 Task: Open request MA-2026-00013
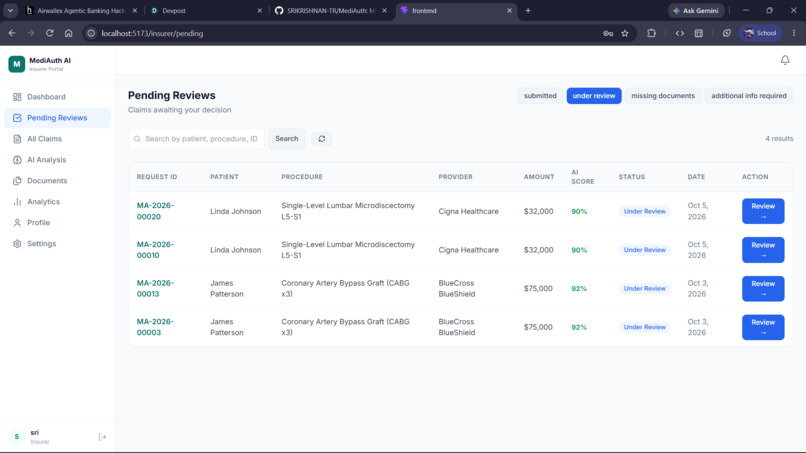pos(155,288)
